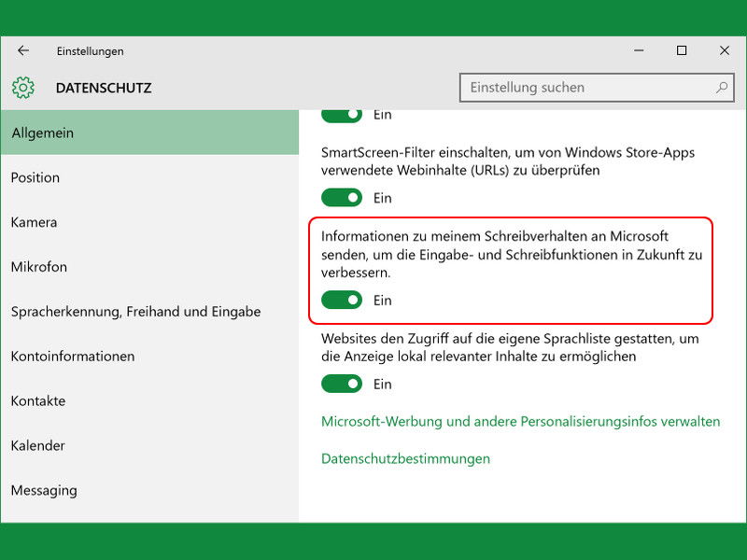Click the Websites Sprachliste description text

click(x=510, y=347)
